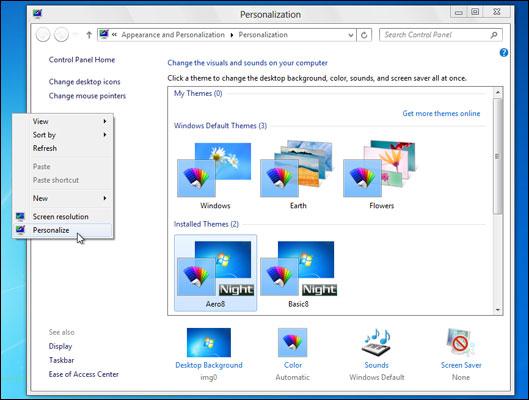Open the Screen Saver text link
529x400 pixels.
click(461, 365)
